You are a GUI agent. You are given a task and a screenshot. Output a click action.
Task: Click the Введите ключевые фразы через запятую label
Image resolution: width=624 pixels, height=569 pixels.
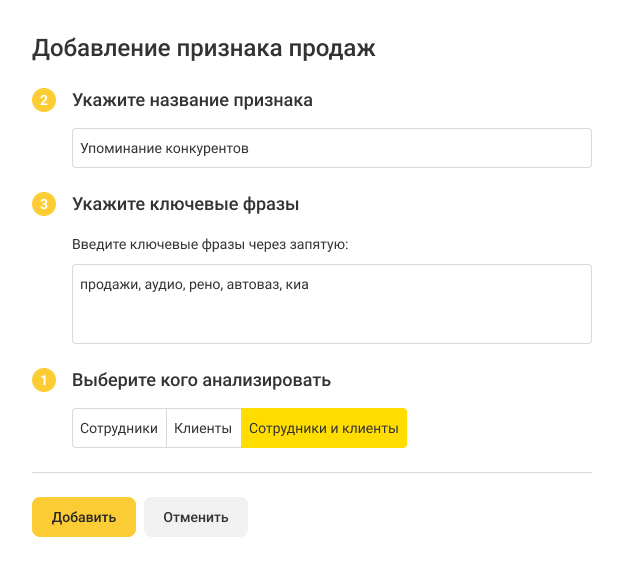tap(209, 243)
